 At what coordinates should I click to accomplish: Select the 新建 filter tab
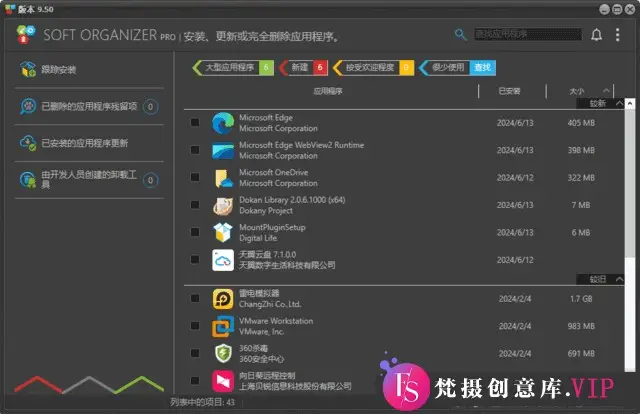[x=304, y=67]
